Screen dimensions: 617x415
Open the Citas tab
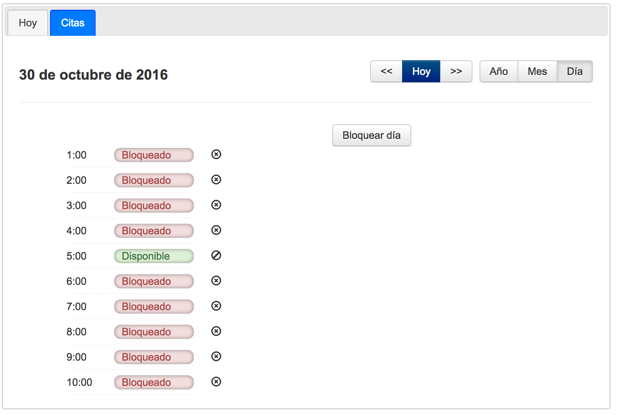tap(73, 23)
